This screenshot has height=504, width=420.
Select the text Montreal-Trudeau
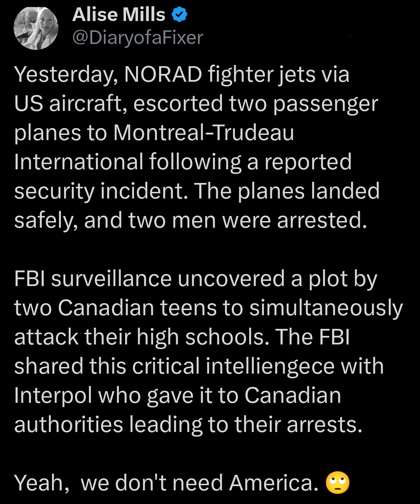(x=203, y=132)
